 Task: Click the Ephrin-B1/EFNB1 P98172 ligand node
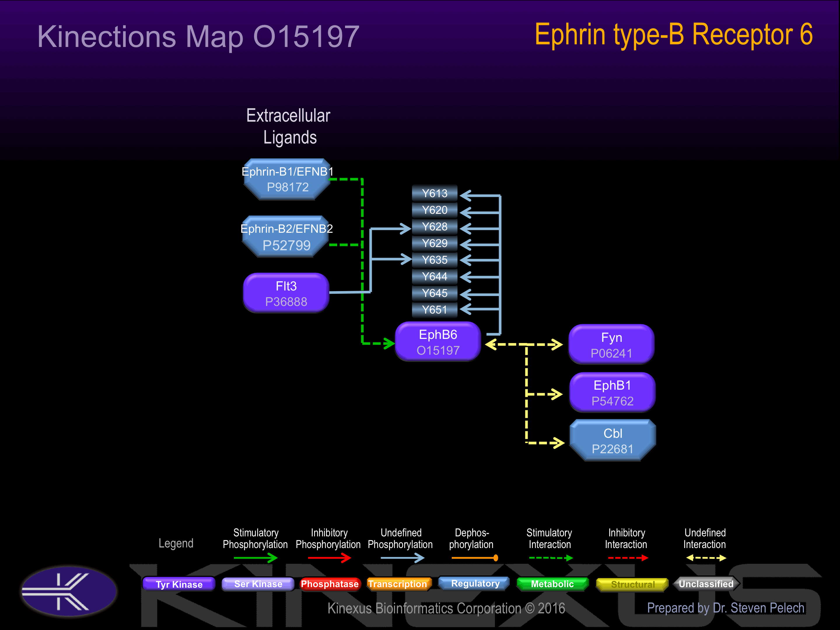tap(287, 179)
